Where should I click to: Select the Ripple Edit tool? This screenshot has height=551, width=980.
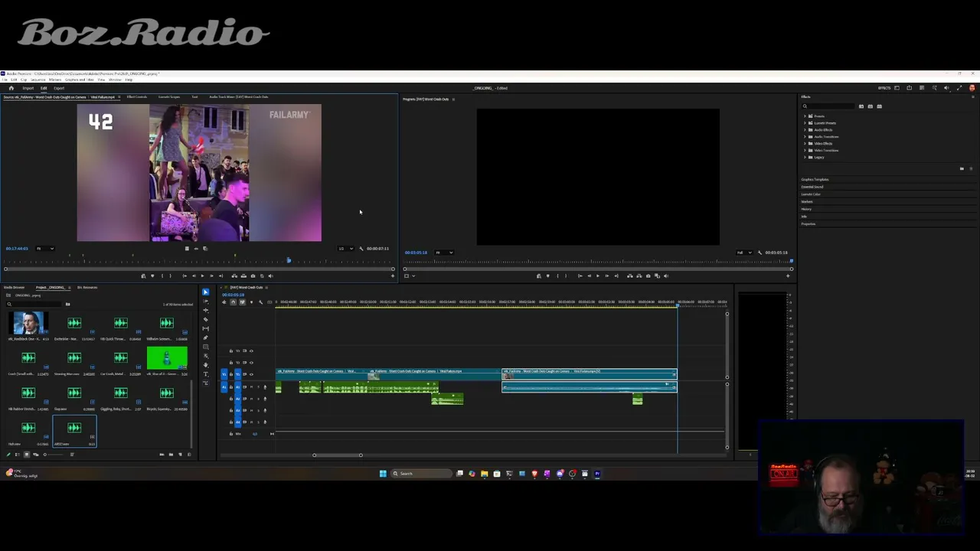coord(205,311)
